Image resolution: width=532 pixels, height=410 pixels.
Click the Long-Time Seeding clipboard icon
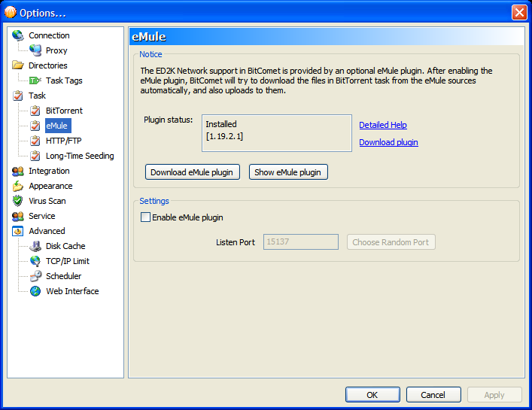point(35,156)
